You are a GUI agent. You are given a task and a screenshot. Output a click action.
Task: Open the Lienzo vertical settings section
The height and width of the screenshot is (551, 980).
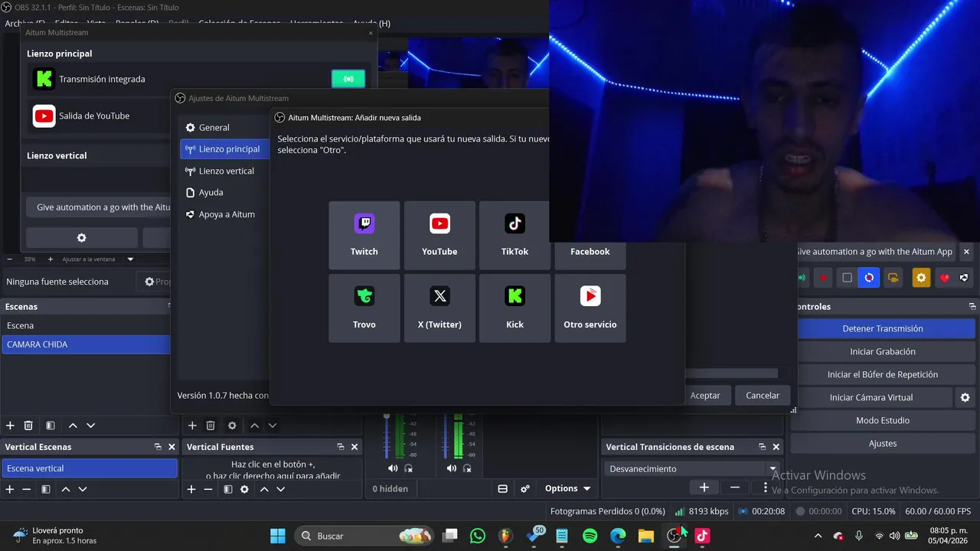click(x=224, y=171)
